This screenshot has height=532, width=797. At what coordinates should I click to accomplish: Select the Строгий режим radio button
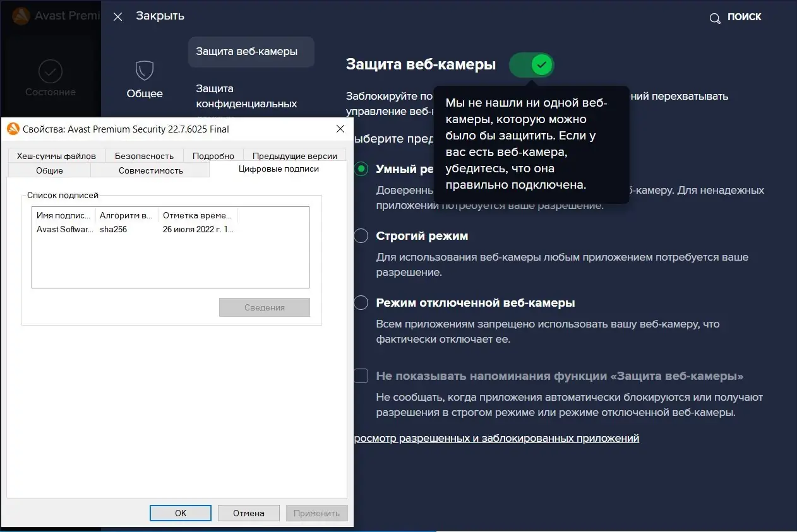[x=361, y=236]
